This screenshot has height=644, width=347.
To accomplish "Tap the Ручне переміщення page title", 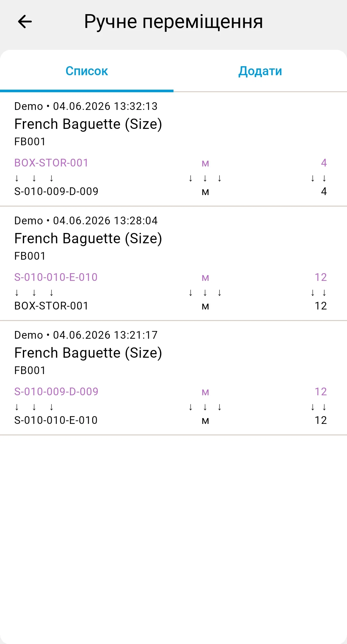I will point(173,22).
